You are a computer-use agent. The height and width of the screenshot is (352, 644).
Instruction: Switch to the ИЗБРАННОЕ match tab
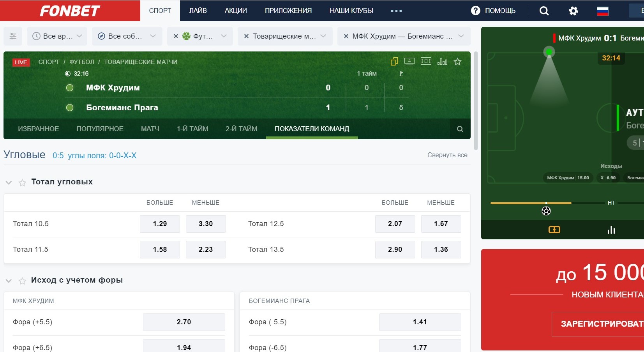38,129
